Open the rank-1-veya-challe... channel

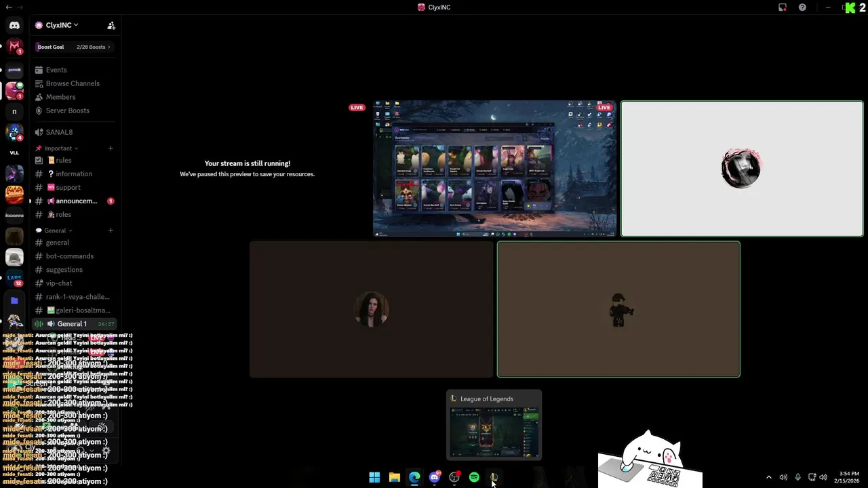(x=75, y=297)
